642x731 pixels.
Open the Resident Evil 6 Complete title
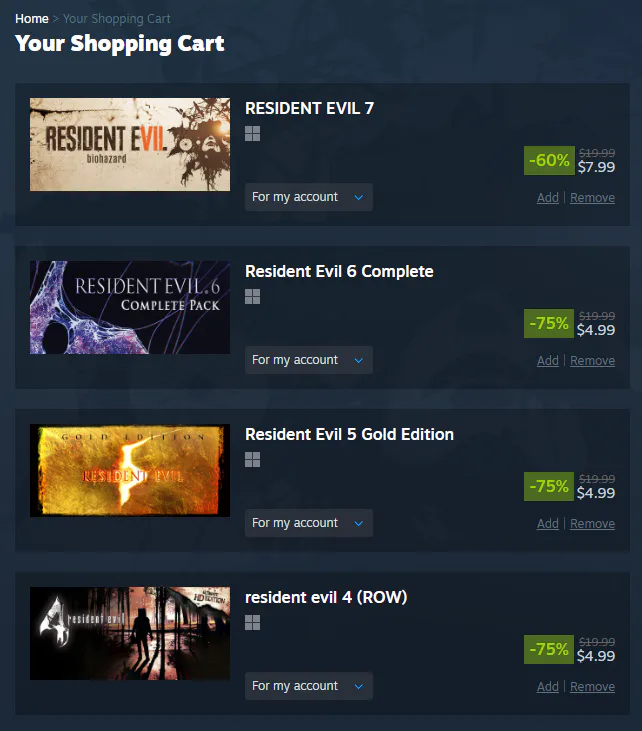pyautogui.click(x=339, y=271)
